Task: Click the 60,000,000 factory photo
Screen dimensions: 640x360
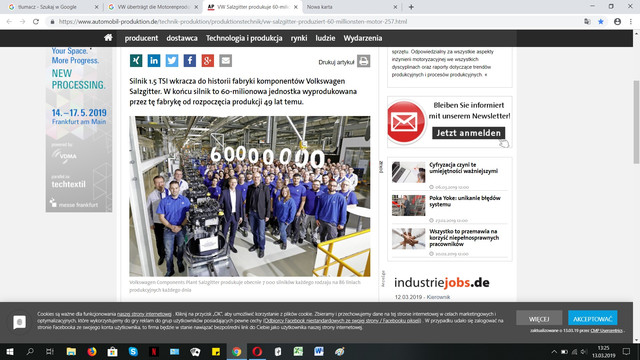Action: click(250, 196)
